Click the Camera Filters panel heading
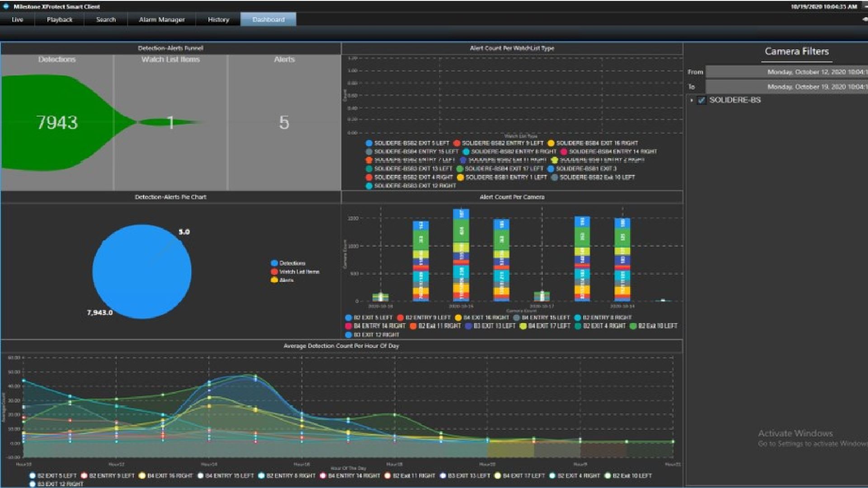 click(797, 52)
